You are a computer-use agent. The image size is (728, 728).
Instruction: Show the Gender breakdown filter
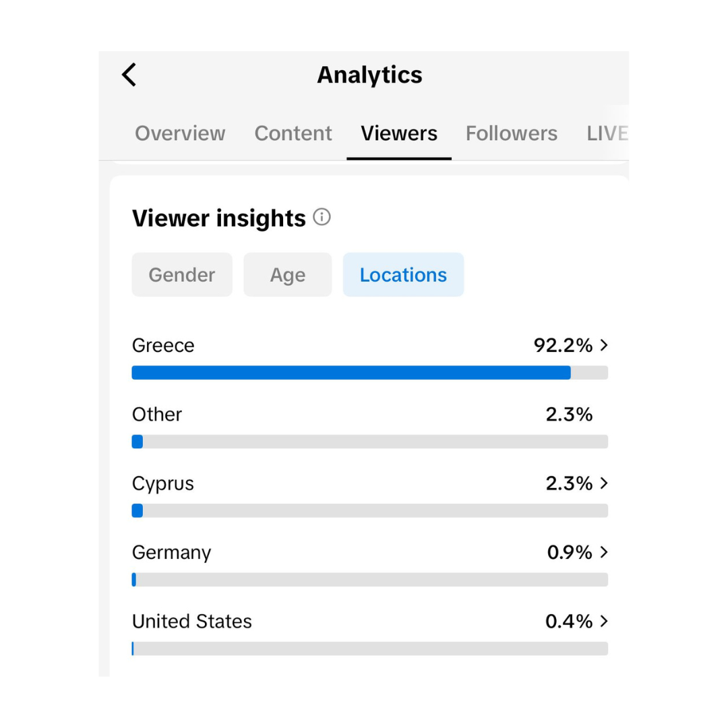(x=182, y=275)
